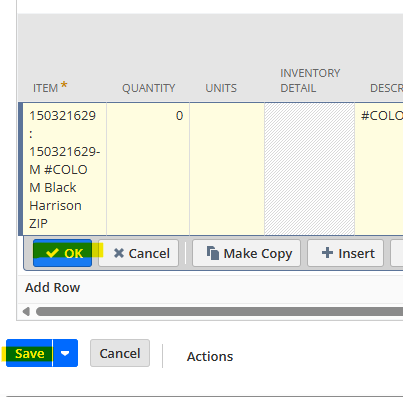403x397 pixels.
Task: Click Make Copy for the item row
Action: click(246, 253)
